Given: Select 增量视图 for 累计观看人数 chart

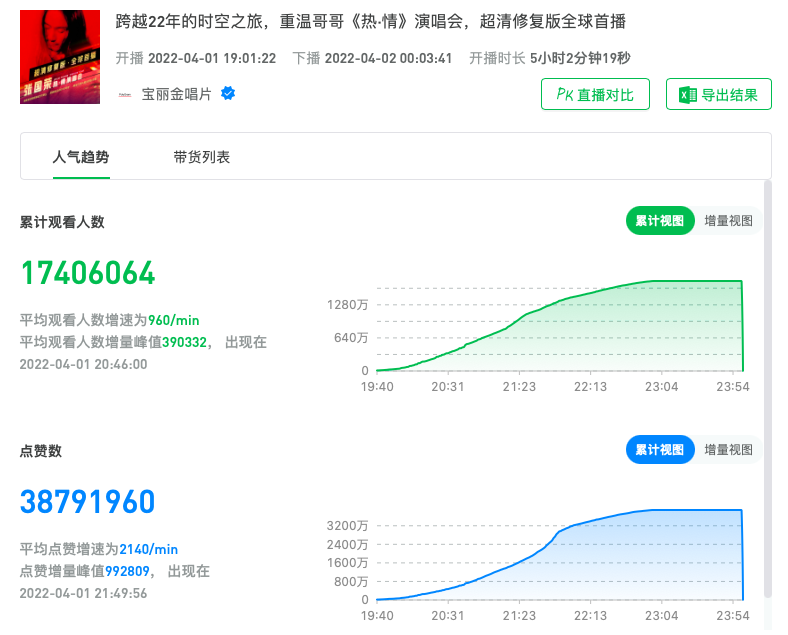Looking at the screenshot, I should tap(728, 221).
